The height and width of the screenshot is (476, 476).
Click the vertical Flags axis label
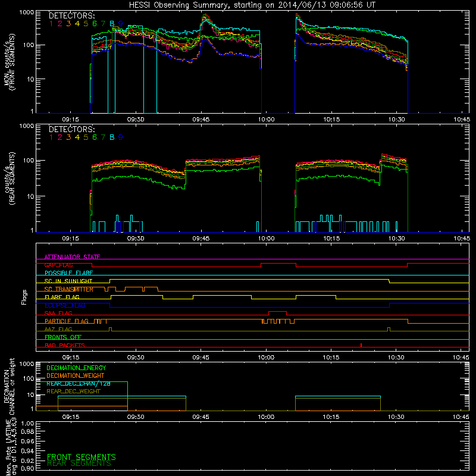(x=24, y=297)
